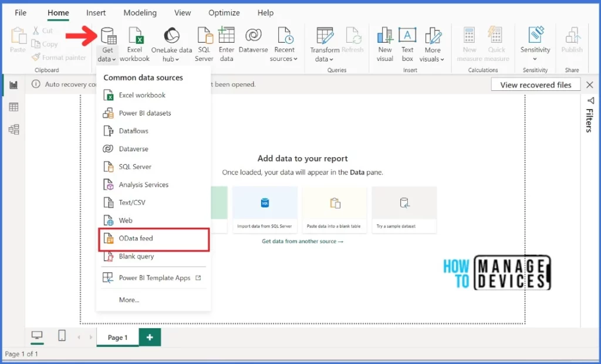The width and height of the screenshot is (601, 364).
Task: Select the Home ribbon tab
Action: [x=58, y=13]
